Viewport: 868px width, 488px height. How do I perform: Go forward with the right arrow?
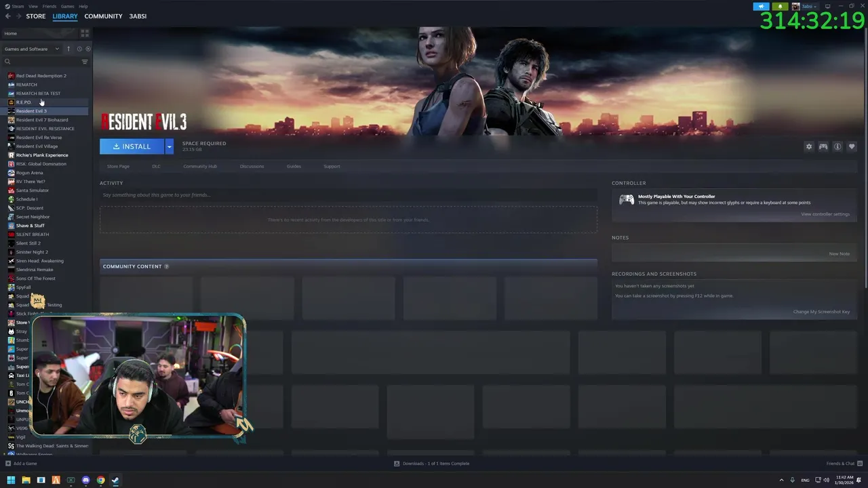click(x=18, y=16)
